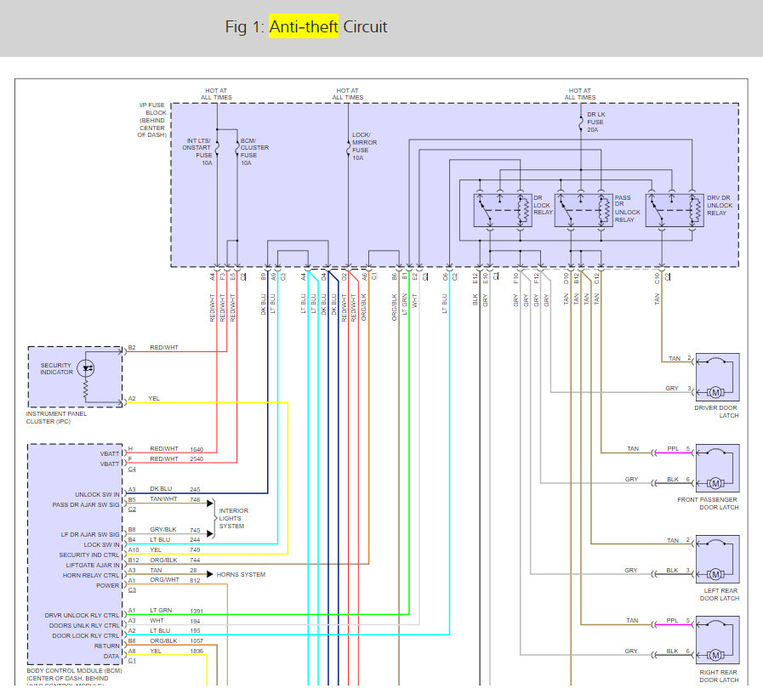Click the LEFT REAR DOOR LATCH caption
This screenshot has height=700, width=763.
720,595
